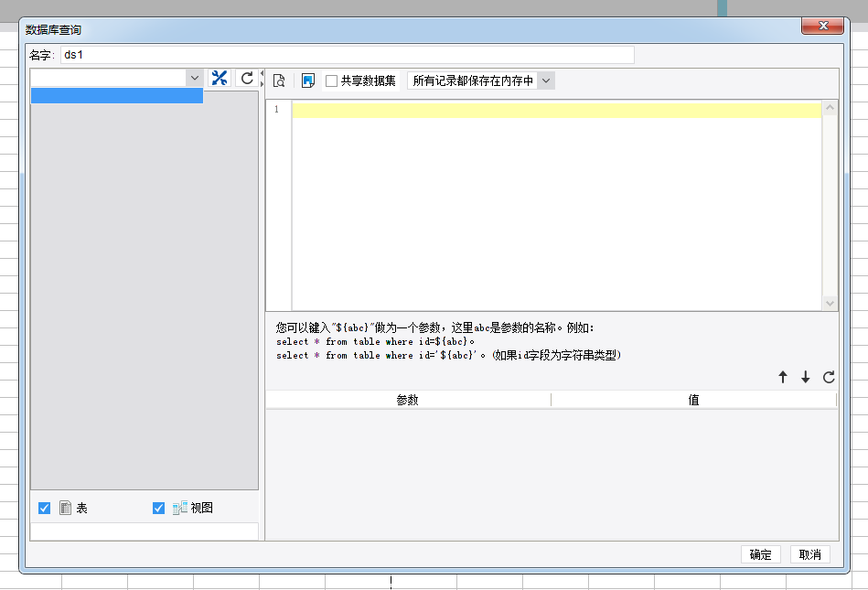Screen dimensions: 868x590
Task: Click the 取消 button
Action: pyautogui.click(x=809, y=554)
